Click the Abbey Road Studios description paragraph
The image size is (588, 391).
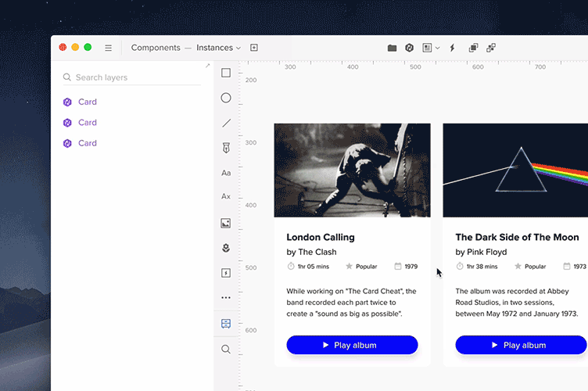[x=516, y=303]
